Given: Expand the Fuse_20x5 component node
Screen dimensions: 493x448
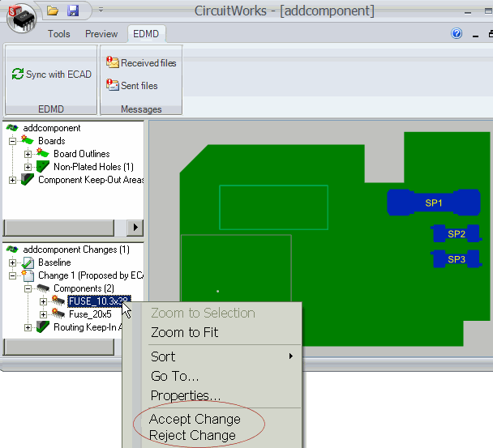Looking at the screenshot, I should click(44, 314).
